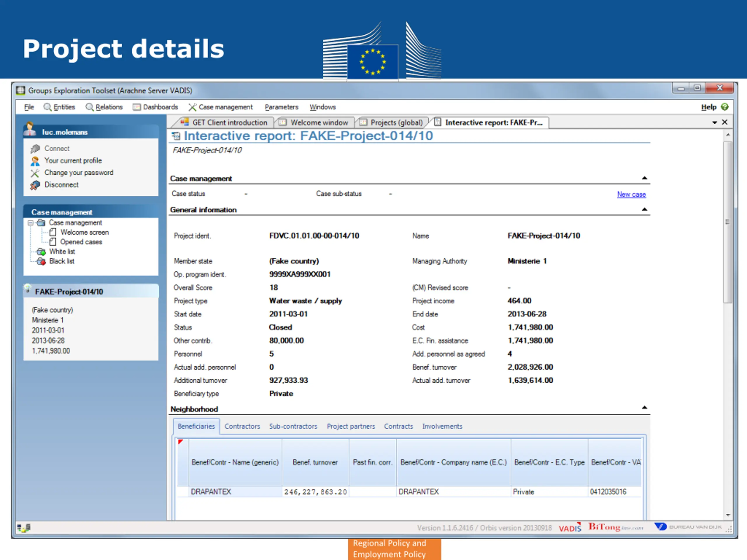Image resolution: width=747 pixels, height=560 pixels.
Task: Click the FAKE-Project-014/10 panel bulb icon
Action: coord(28,288)
